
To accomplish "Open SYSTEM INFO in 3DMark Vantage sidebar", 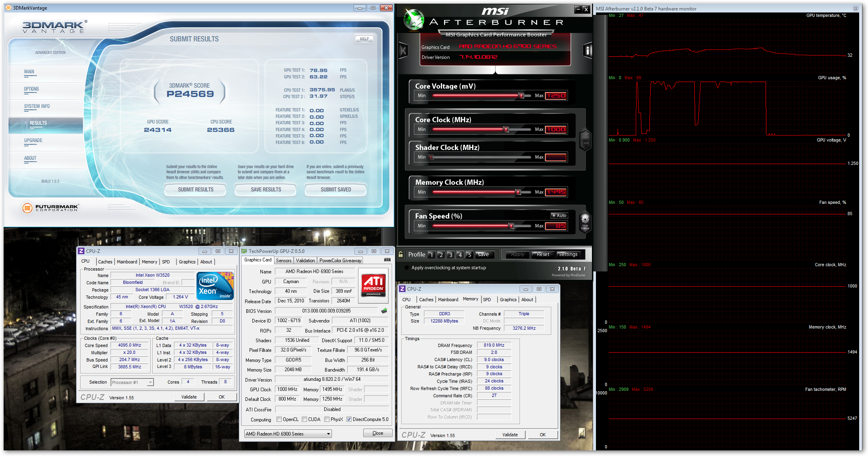I will pyautogui.click(x=37, y=107).
